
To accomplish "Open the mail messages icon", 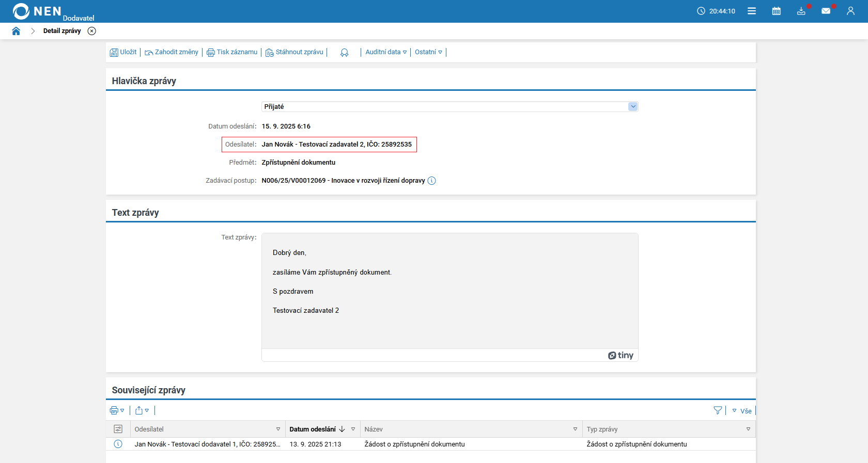I will point(826,11).
